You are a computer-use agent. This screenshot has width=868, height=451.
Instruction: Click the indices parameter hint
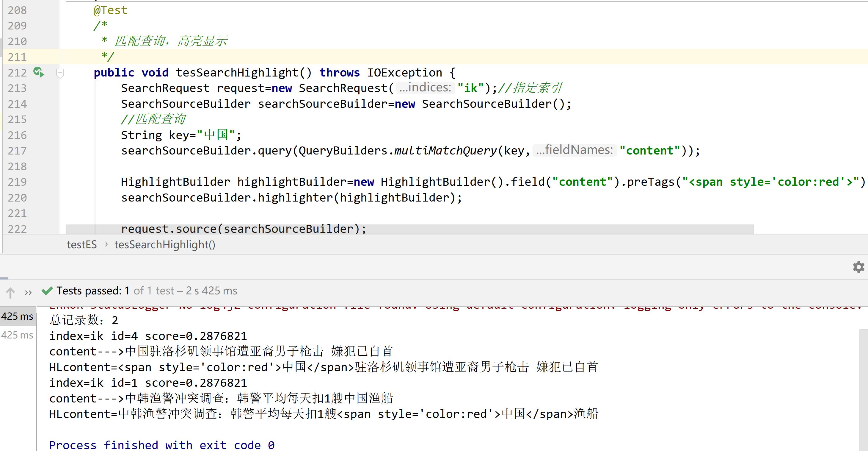pos(425,88)
